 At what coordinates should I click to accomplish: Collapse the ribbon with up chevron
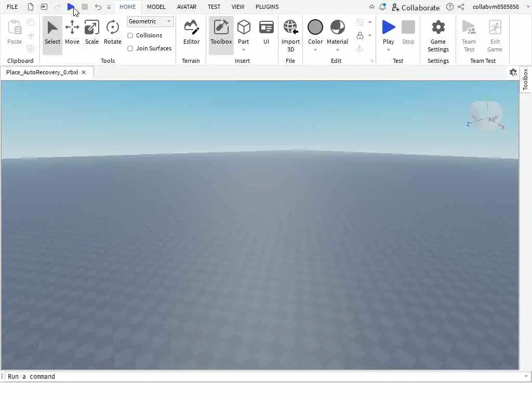tap(371, 7)
